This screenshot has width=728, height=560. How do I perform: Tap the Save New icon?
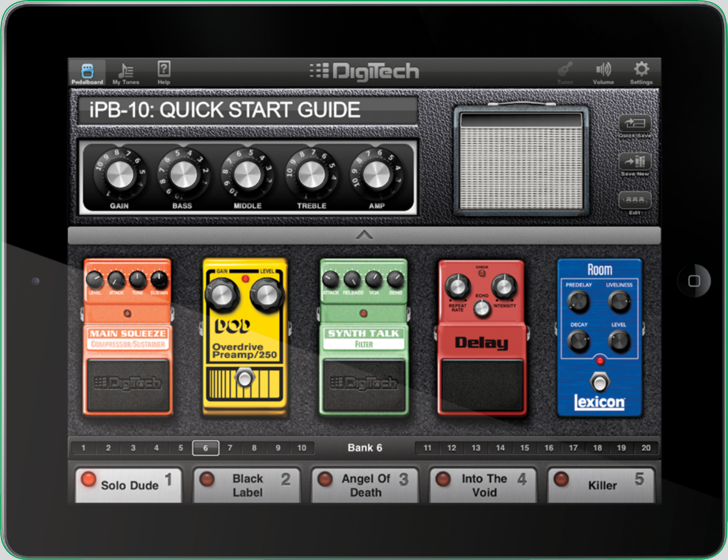click(634, 163)
